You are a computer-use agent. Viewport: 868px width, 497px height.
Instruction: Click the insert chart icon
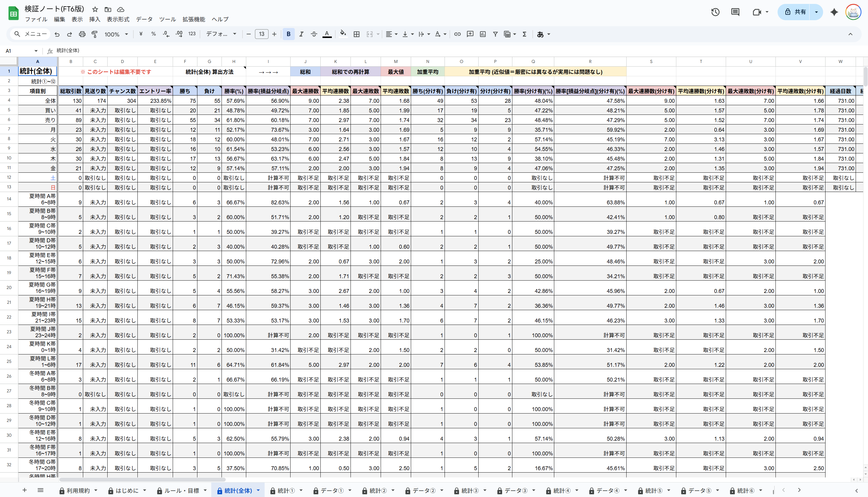pyautogui.click(x=483, y=34)
